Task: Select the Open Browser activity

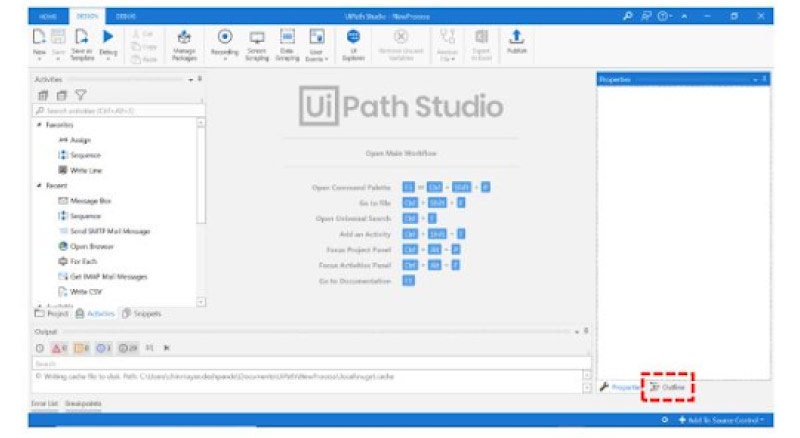Action: (x=86, y=247)
